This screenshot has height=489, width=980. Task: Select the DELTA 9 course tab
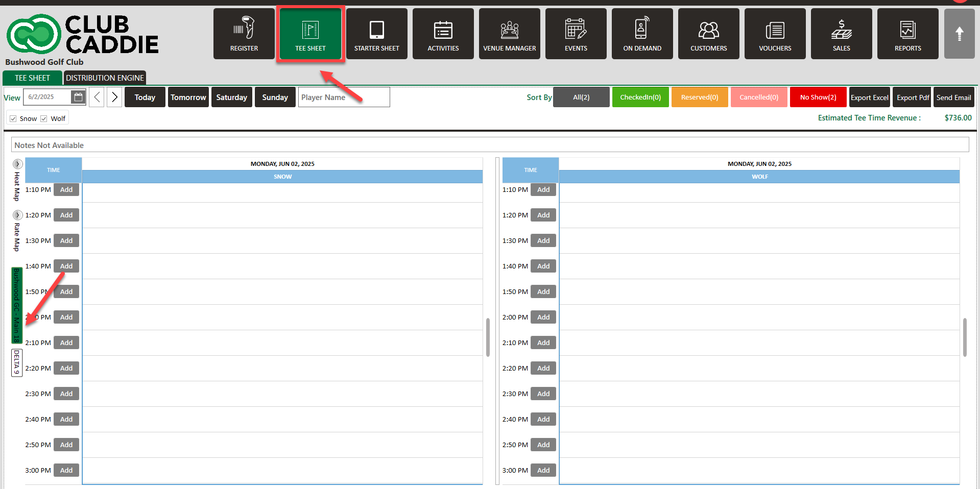17,362
